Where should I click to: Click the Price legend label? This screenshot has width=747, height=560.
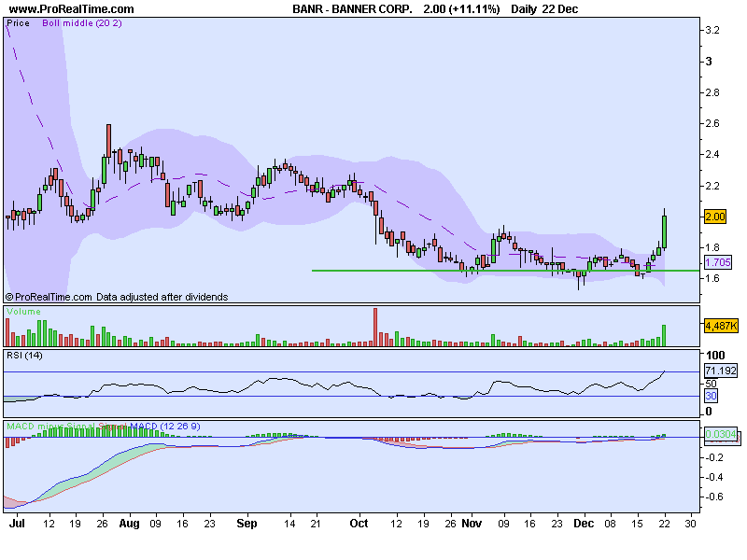pyautogui.click(x=18, y=23)
